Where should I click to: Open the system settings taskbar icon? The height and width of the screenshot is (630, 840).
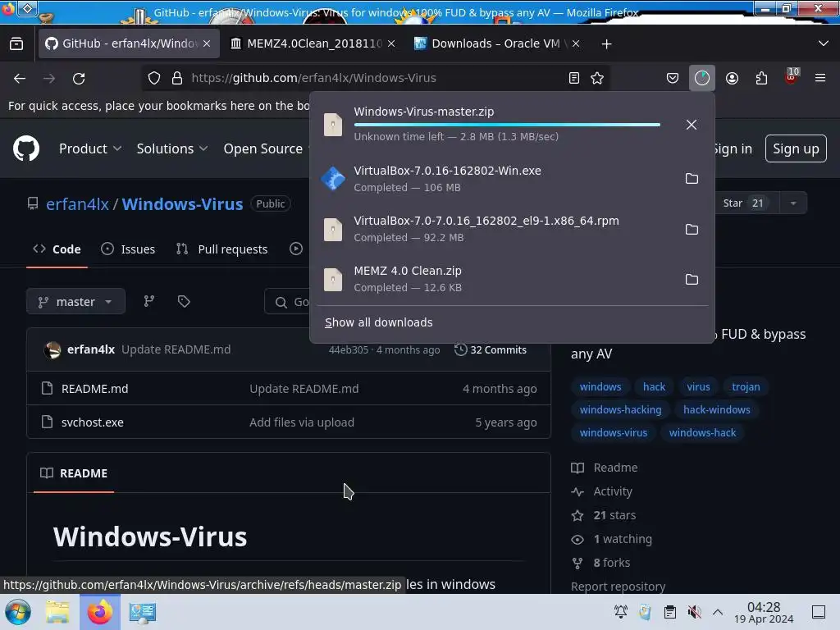coord(143,612)
